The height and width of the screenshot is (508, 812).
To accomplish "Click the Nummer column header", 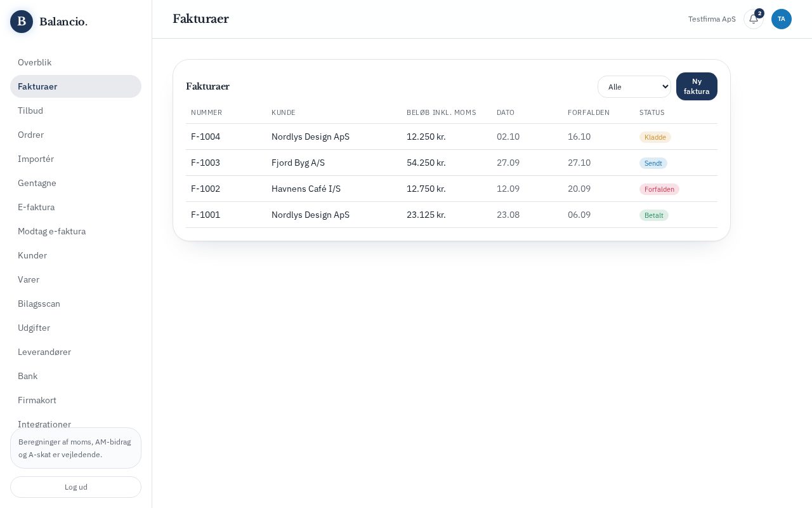I will click(x=207, y=112).
